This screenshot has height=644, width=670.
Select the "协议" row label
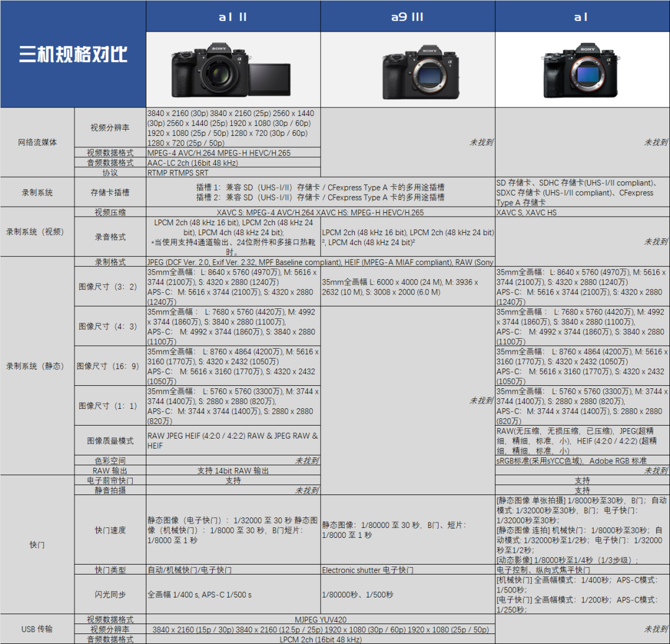[110, 172]
